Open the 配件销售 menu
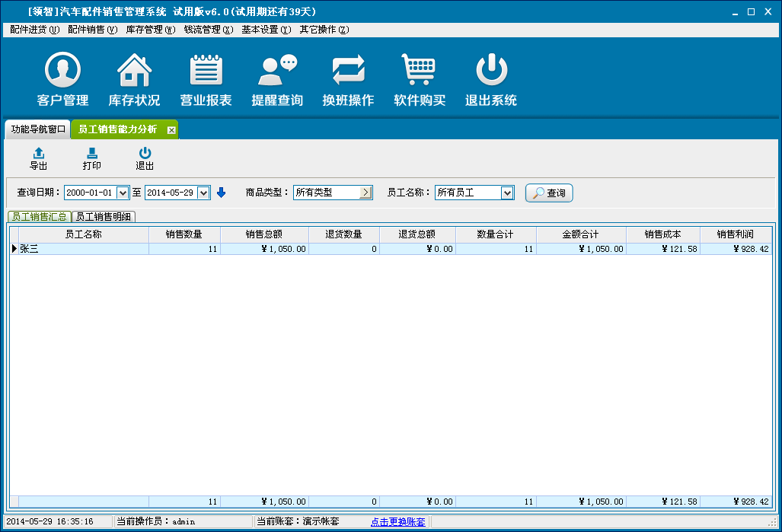782x532 pixels. point(92,30)
